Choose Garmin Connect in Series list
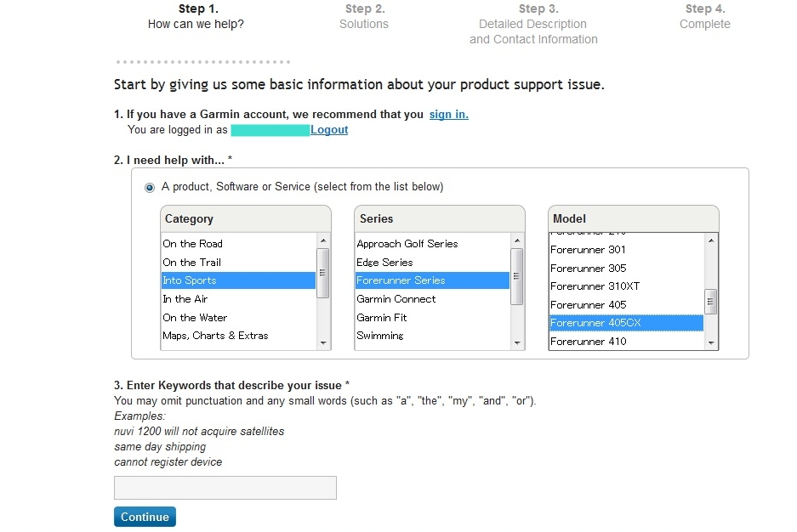797x532 pixels. (x=432, y=299)
